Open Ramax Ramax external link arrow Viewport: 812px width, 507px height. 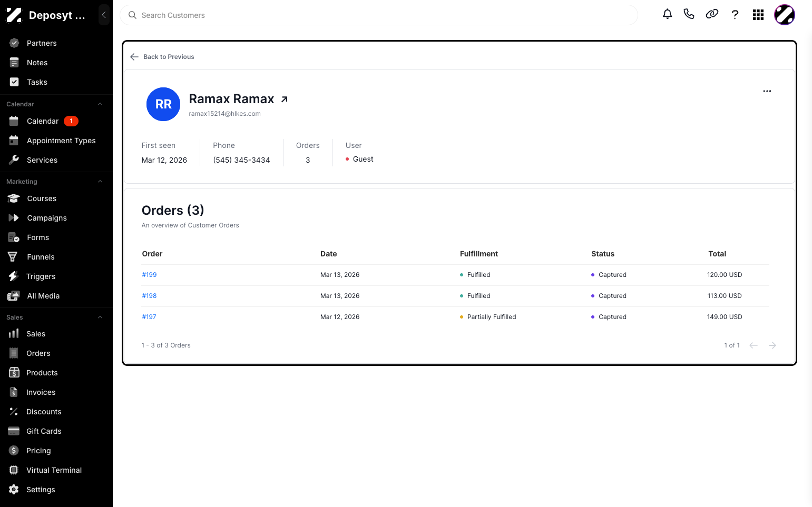pos(285,99)
